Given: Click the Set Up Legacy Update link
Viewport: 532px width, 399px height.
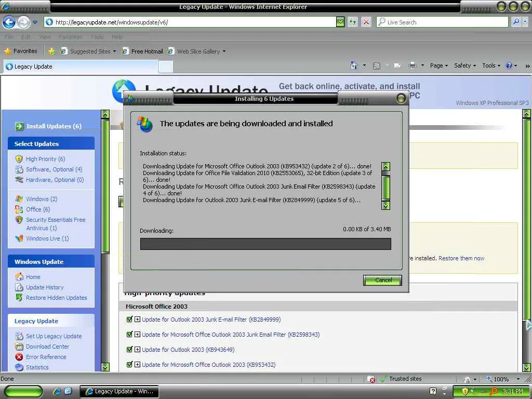Looking at the screenshot, I should click(54, 336).
